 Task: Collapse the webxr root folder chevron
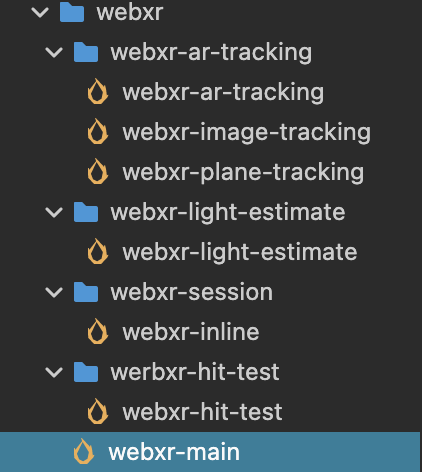click(x=40, y=13)
